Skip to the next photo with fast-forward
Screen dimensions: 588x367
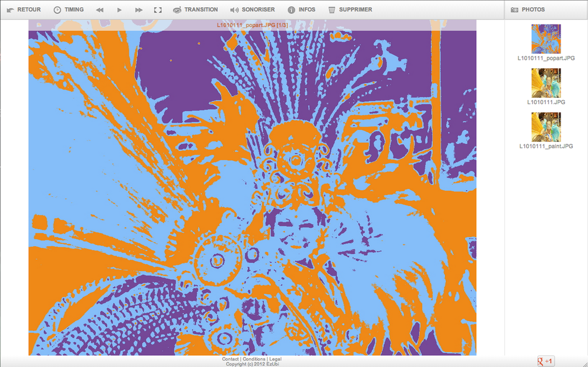(139, 10)
